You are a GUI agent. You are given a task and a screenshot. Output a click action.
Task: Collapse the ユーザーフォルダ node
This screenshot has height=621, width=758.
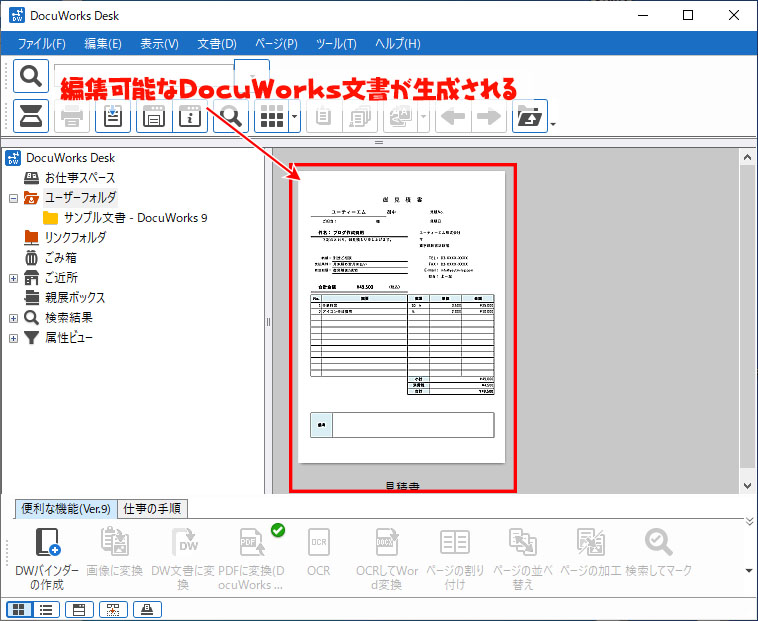coord(14,198)
